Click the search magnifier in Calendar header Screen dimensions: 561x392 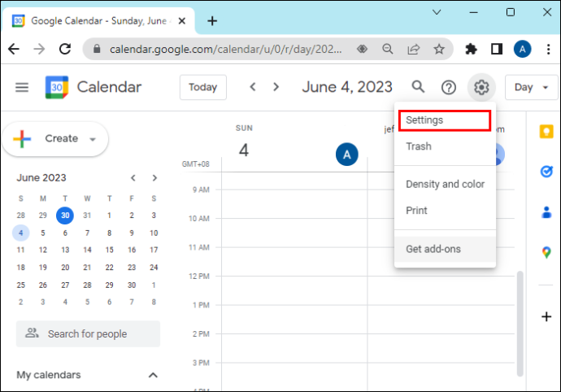pyautogui.click(x=418, y=87)
